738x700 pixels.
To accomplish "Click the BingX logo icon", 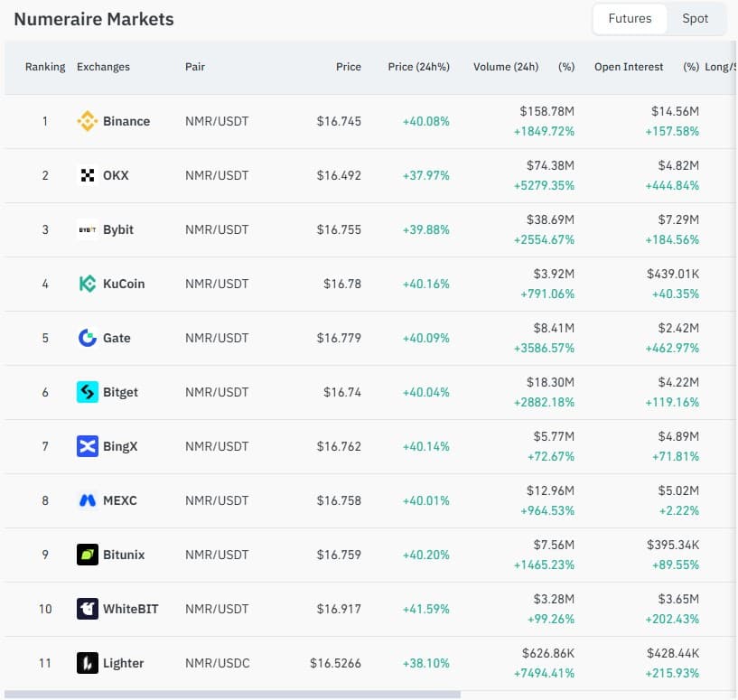I will (88, 446).
